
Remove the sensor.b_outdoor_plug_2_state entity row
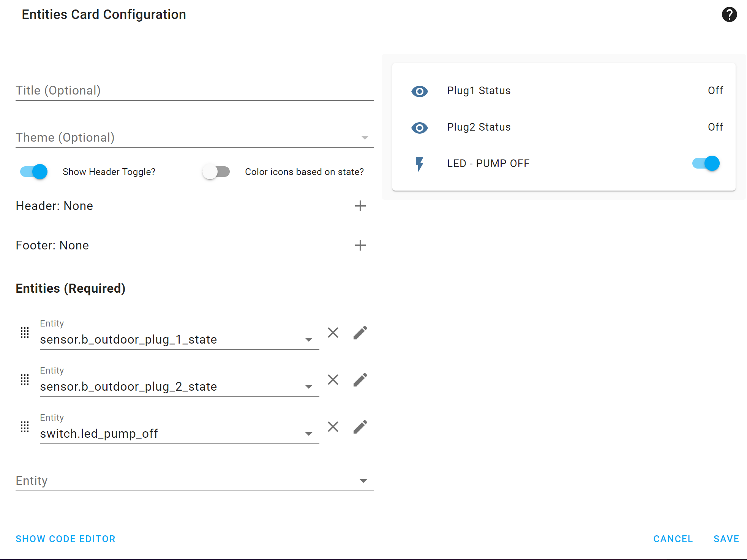tap(333, 380)
